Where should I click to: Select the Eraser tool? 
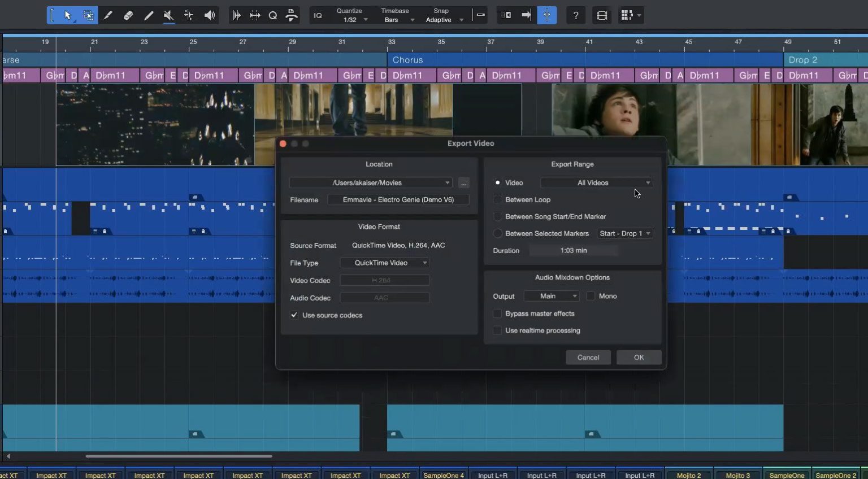tap(128, 15)
